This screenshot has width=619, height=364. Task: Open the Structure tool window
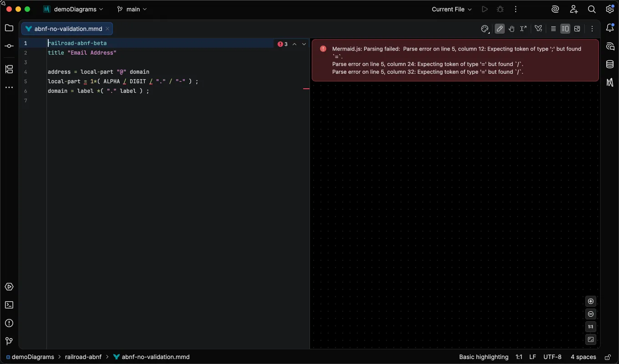[9, 69]
